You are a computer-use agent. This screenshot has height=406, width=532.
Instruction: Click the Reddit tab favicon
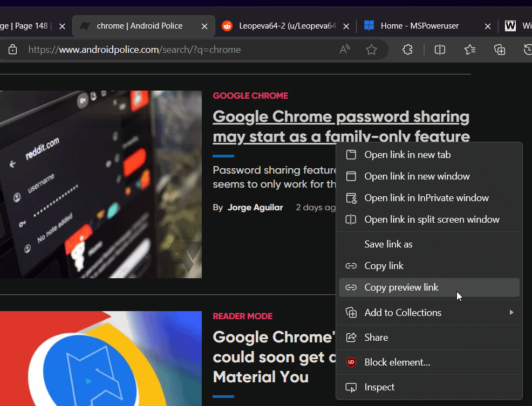click(x=227, y=26)
